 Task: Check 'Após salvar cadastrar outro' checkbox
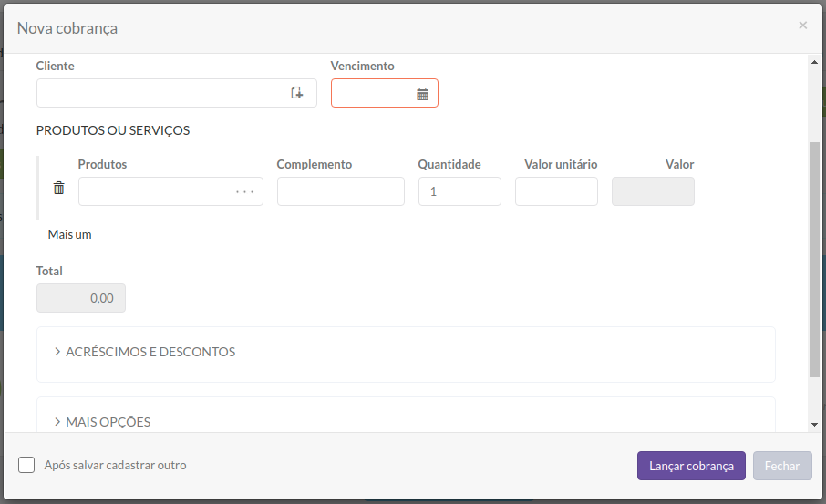pyautogui.click(x=26, y=465)
